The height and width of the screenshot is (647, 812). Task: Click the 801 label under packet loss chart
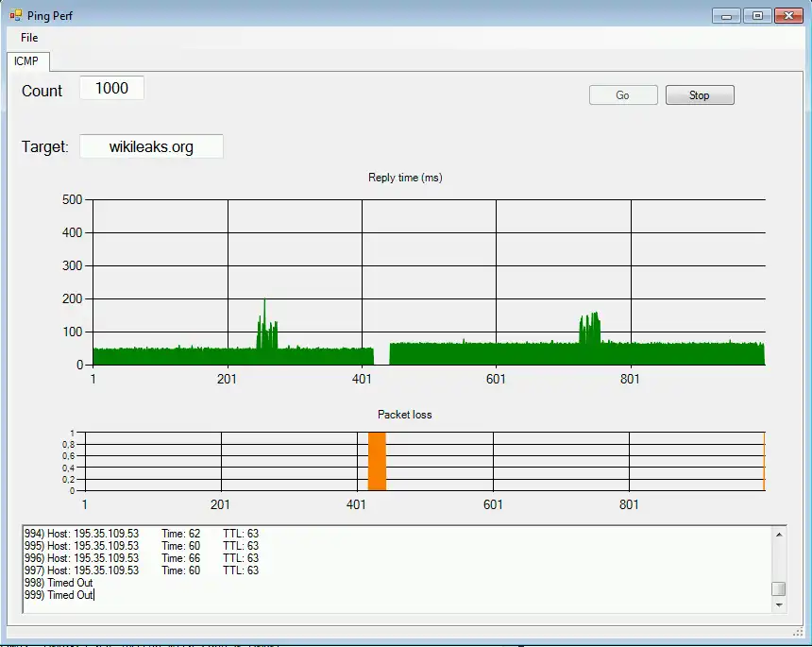coord(629,505)
